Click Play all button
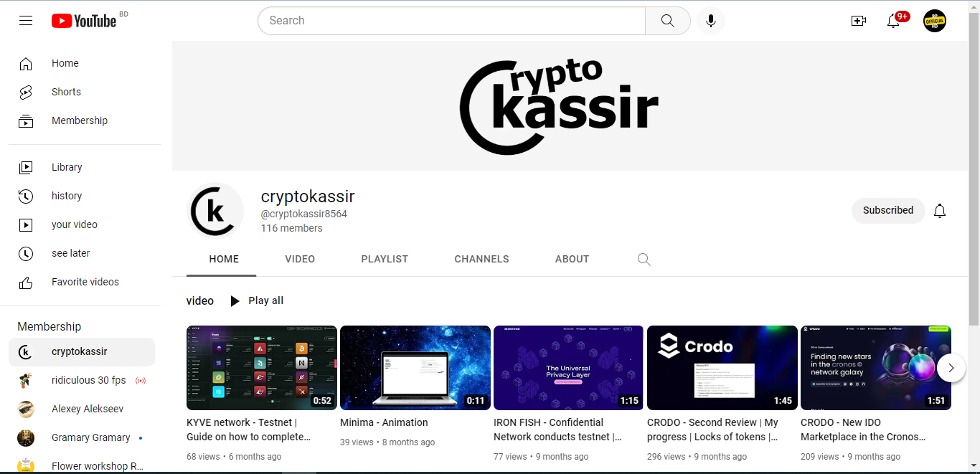The height and width of the screenshot is (474, 980). pyautogui.click(x=256, y=300)
